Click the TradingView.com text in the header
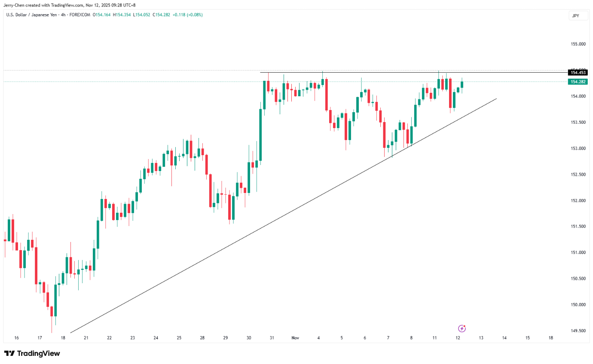The image size is (593, 364). tap(67, 5)
